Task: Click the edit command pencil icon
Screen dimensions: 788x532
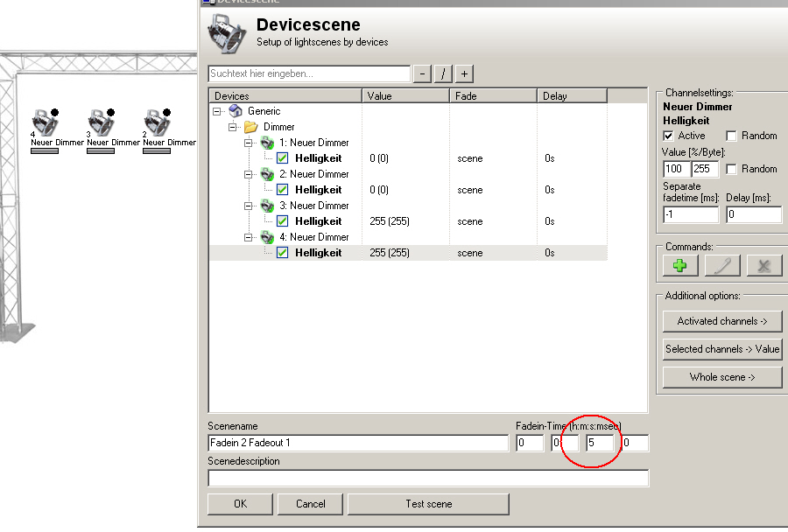Action: (722, 266)
